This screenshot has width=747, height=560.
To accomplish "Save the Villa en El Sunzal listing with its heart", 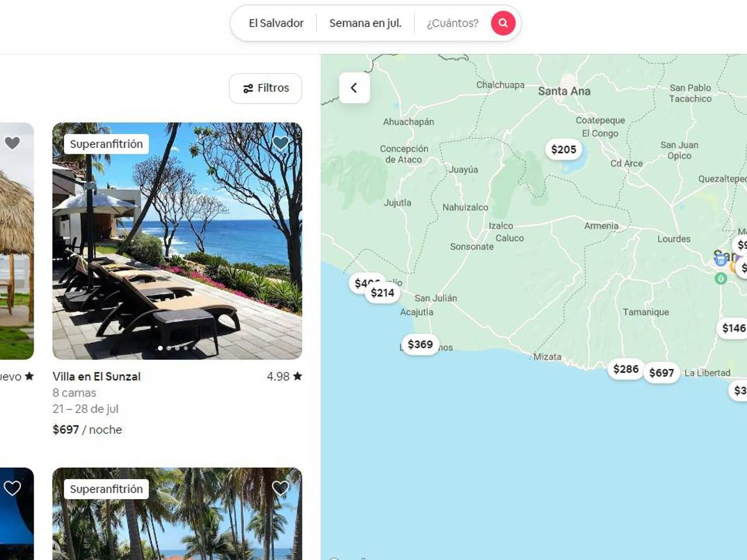I will tap(281, 143).
